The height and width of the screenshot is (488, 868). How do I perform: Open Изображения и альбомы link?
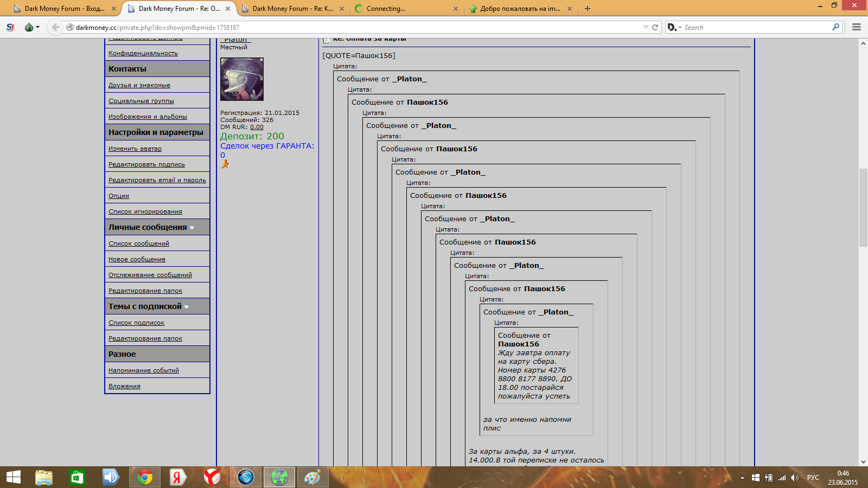(x=148, y=117)
